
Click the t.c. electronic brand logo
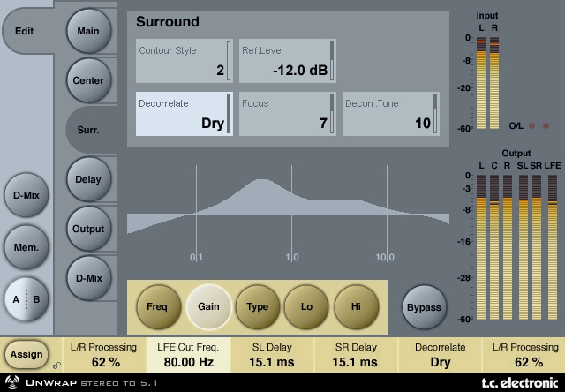520,382
